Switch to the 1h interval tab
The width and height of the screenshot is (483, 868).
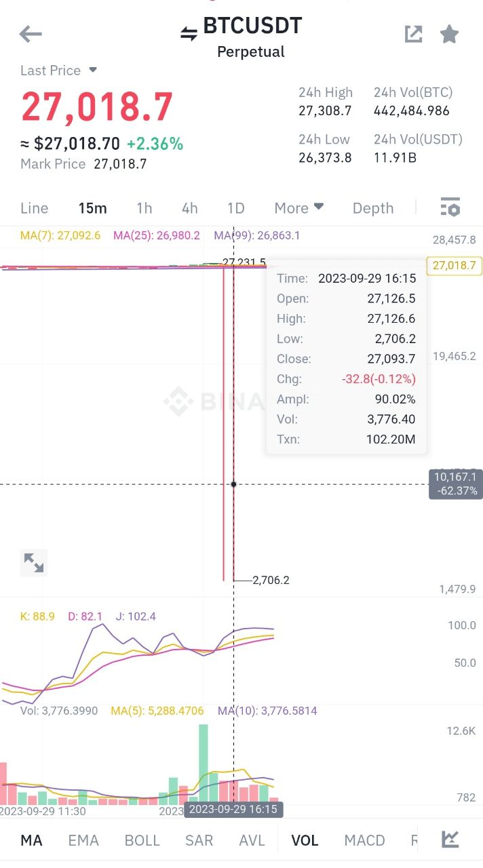pyautogui.click(x=144, y=208)
